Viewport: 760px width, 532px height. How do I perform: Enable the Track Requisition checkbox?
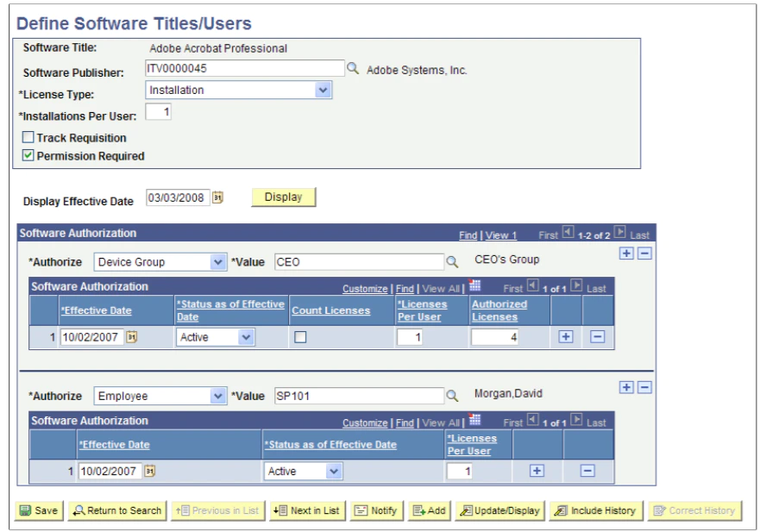pos(28,137)
